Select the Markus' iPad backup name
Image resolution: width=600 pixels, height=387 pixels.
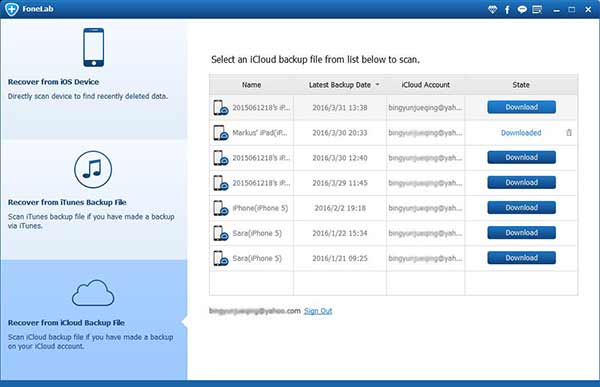pos(260,133)
